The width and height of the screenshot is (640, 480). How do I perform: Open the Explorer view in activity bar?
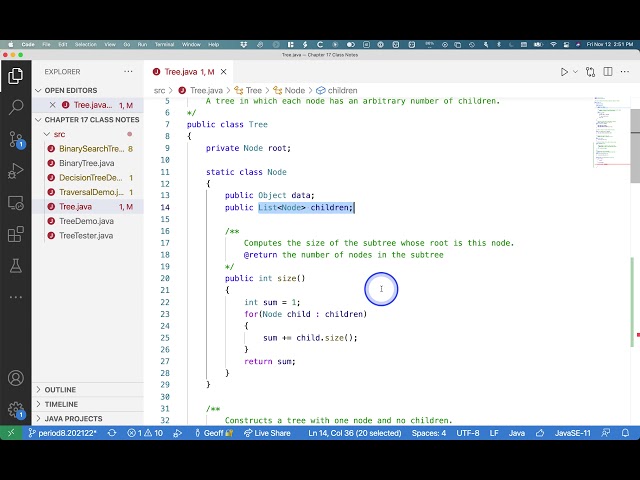pyautogui.click(x=16, y=76)
